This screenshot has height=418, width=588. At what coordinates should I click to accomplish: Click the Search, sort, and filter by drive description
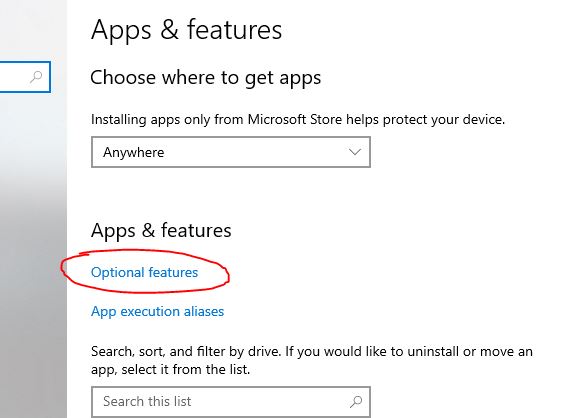coord(312,360)
